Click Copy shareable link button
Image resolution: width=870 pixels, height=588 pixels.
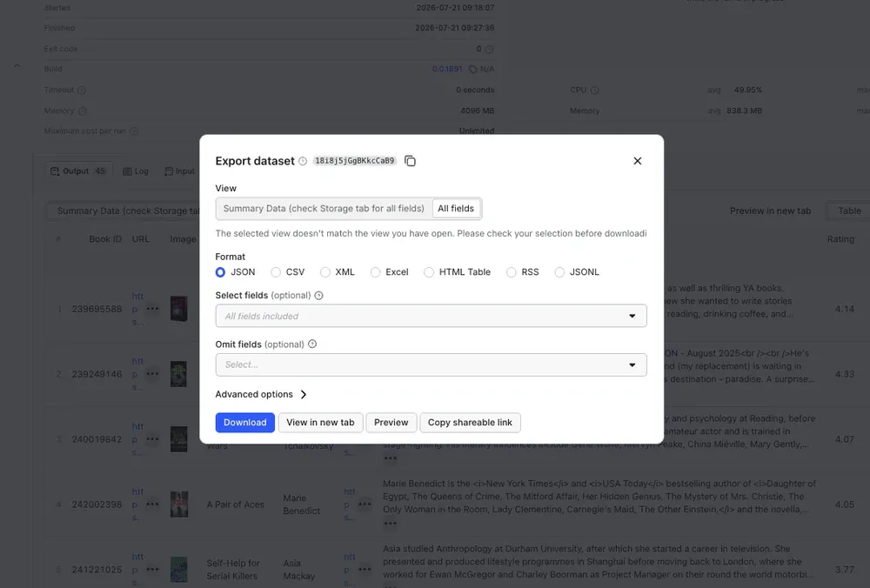pos(470,423)
